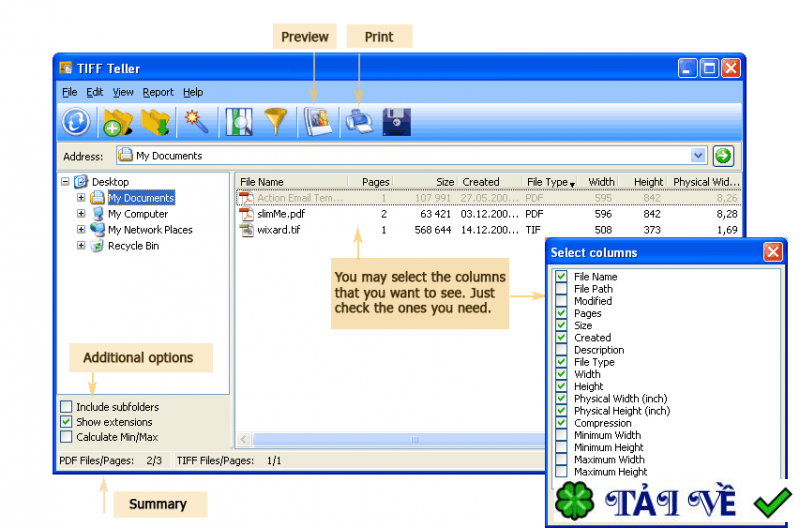The image size is (800, 528).
Task: Click the floppy disk save icon
Action: (396, 122)
